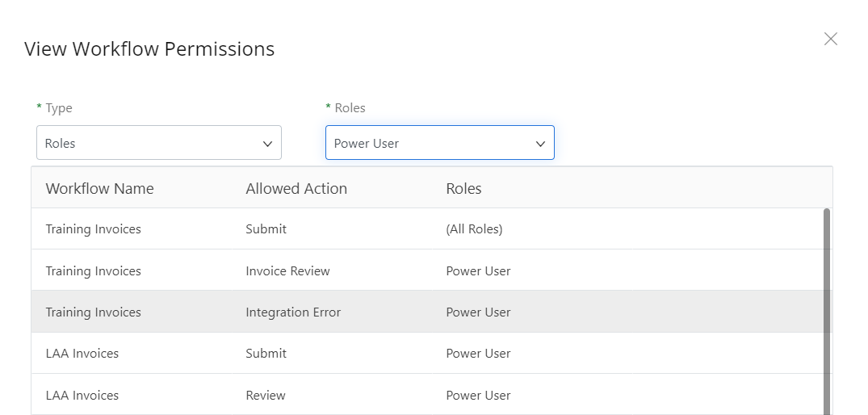Click the chevron arrow in the Type field
This screenshot has height=415, width=868.
(x=267, y=144)
